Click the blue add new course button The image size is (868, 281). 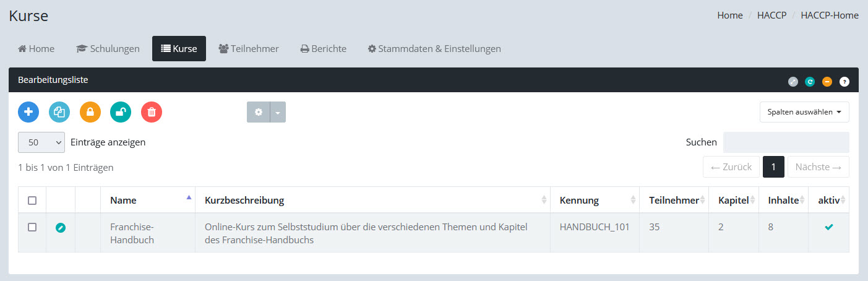(28, 112)
